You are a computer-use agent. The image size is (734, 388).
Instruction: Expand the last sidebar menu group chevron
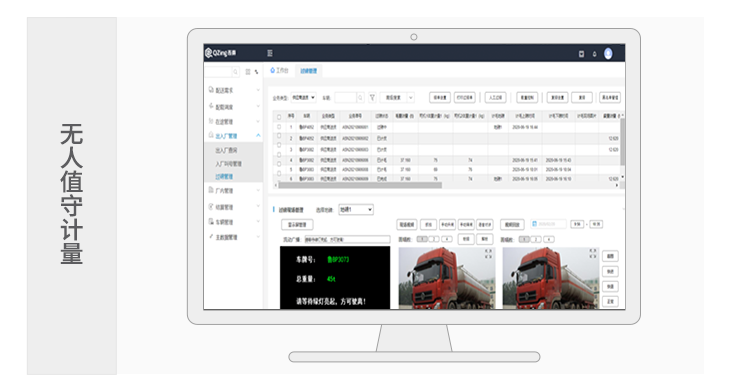(x=258, y=237)
